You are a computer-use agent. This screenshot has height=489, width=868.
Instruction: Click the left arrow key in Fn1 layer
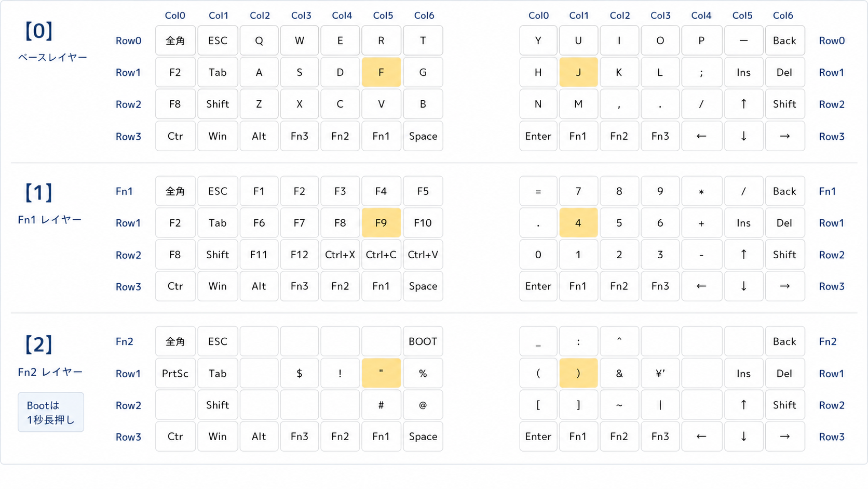point(701,286)
